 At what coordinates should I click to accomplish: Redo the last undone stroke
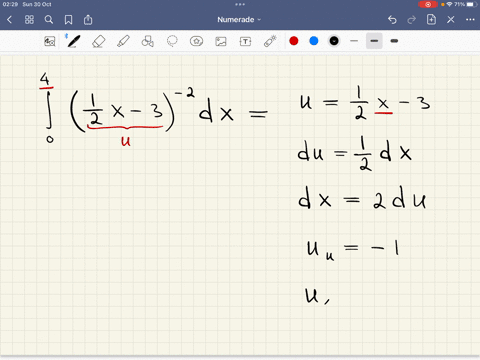[x=412, y=20]
